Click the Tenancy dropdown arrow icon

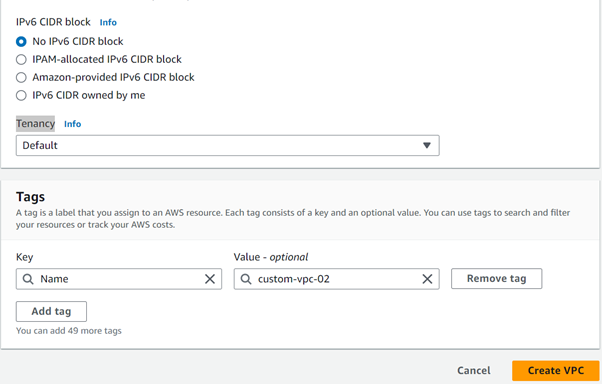427,146
